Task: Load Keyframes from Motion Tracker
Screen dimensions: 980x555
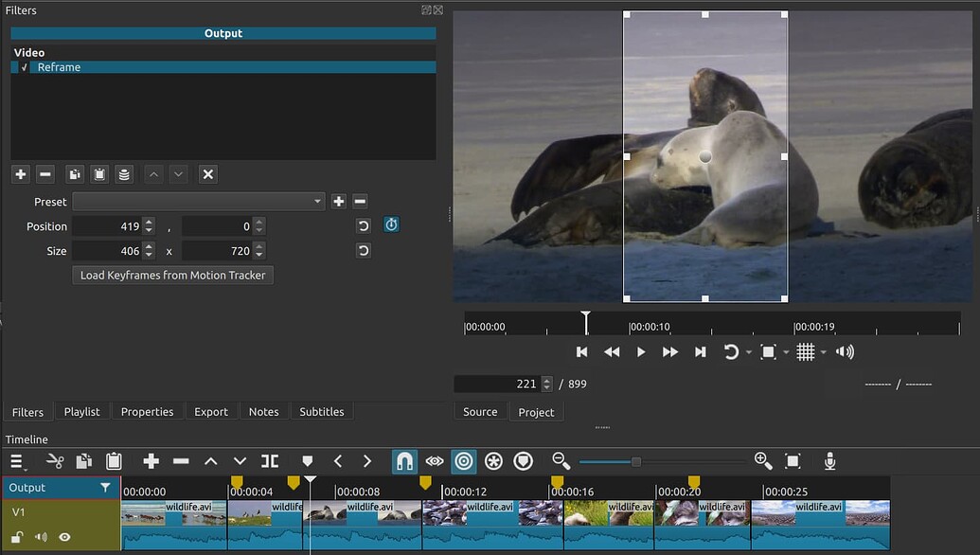Action: coord(172,275)
